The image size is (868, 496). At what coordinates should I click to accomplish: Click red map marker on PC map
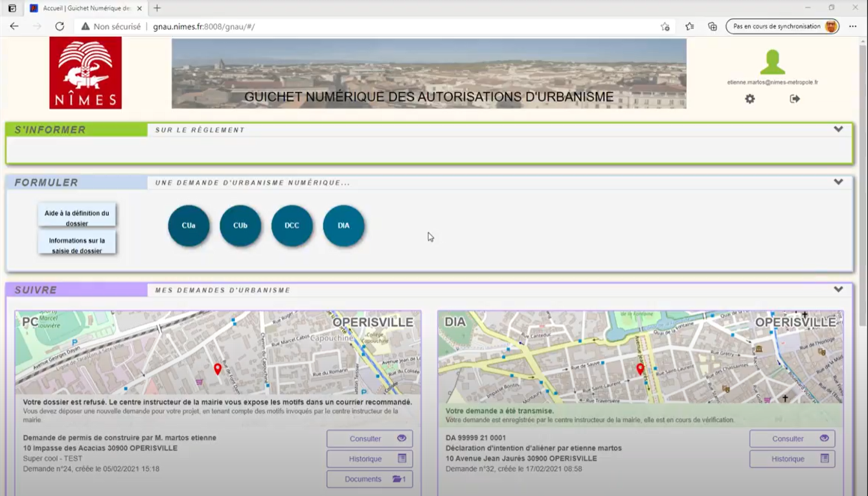pyautogui.click(x=218, y=369)
